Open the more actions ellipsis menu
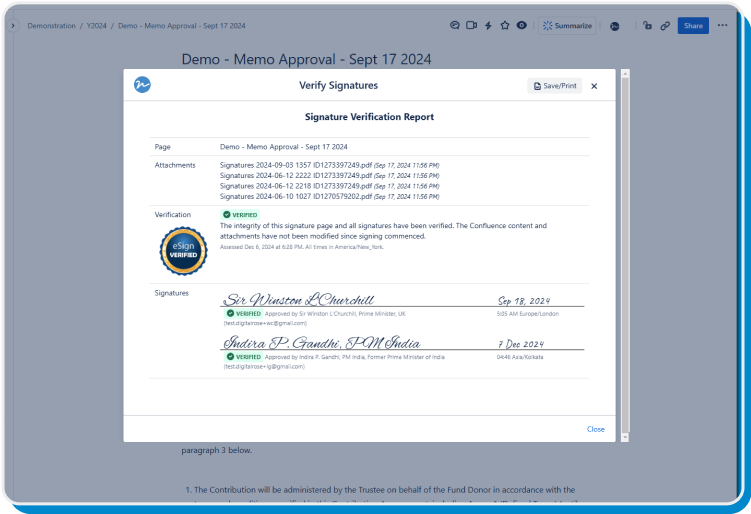The width and height of the screenshot is (751, 514). pyautogui.click(x=722, y=25)
